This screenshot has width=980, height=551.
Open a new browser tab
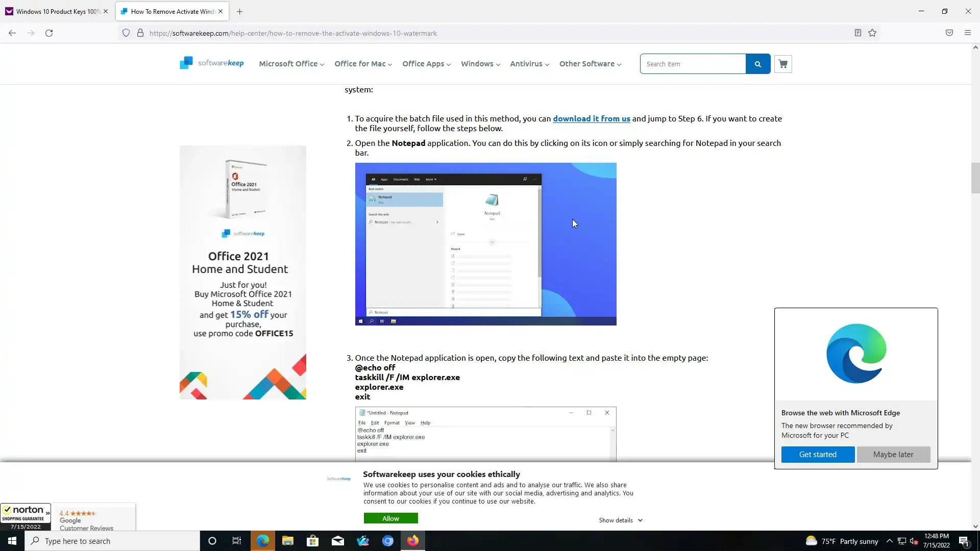point(239,11)
